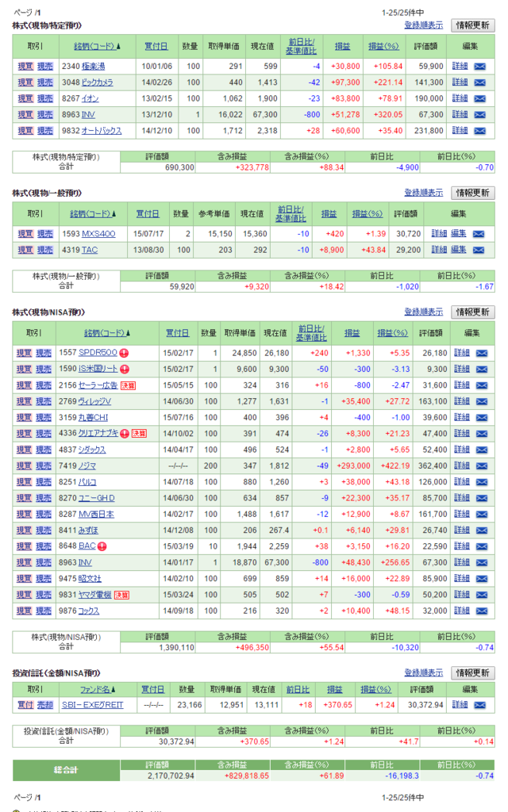This screenshot has width=508, height=812.
Task: Click the envelope icon in the 9876 コックス row
Action: coord(482,611)
